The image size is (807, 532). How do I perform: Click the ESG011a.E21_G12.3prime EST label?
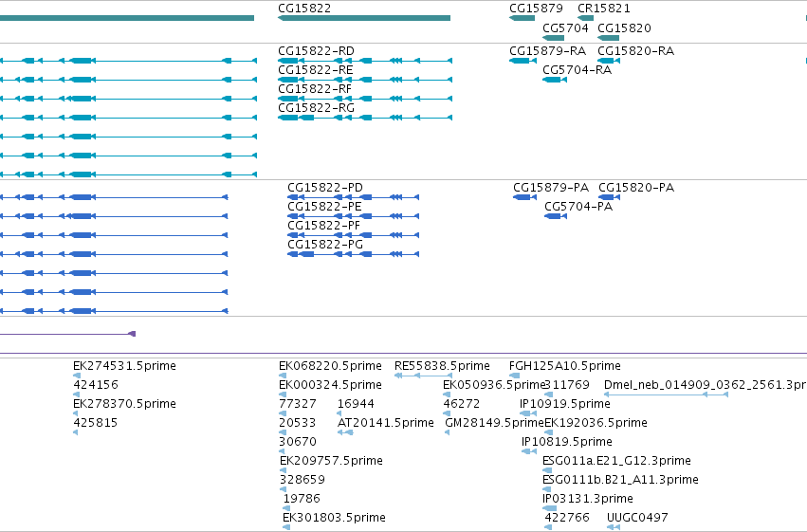pyautogui.click(x=616, y=461)
